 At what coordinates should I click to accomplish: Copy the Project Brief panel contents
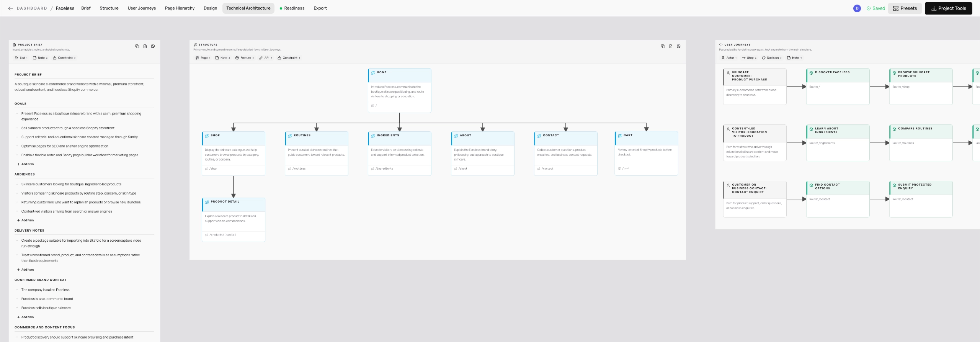(x=137, y=46)
